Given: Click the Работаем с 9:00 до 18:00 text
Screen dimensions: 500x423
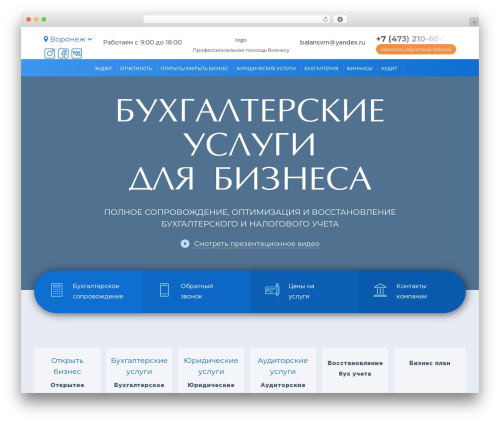Looking at the screenshot, I should 142,42.
